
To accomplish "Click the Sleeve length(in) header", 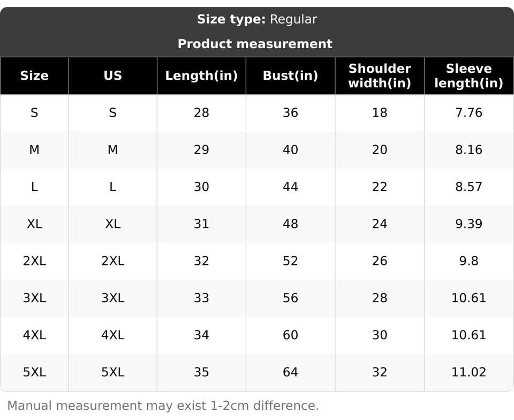I will tap(469, 75).
